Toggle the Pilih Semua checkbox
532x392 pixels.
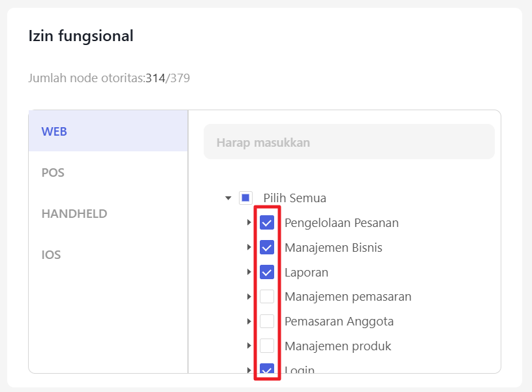(245, 198)
